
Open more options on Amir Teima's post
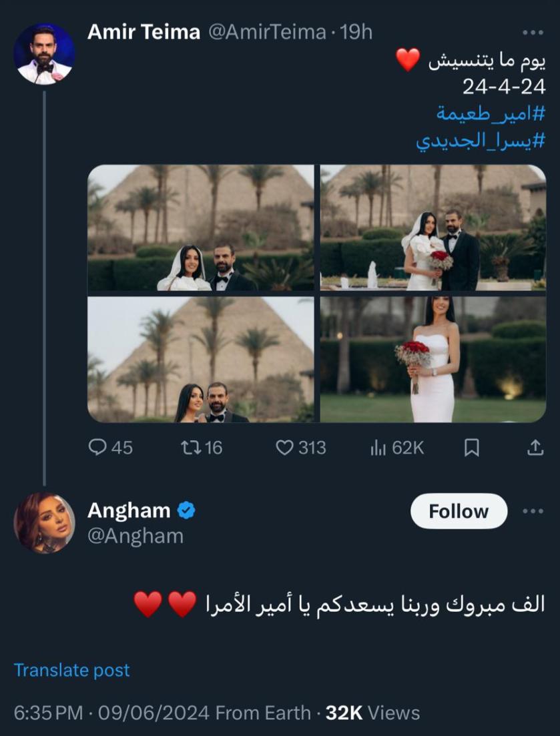533,32
